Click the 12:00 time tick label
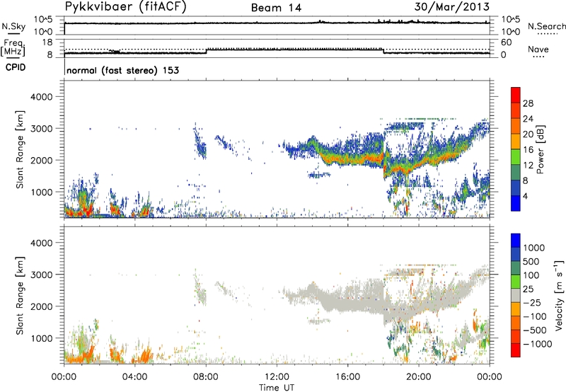The width and height of the screenshot is (566, 392). point(277,377)
